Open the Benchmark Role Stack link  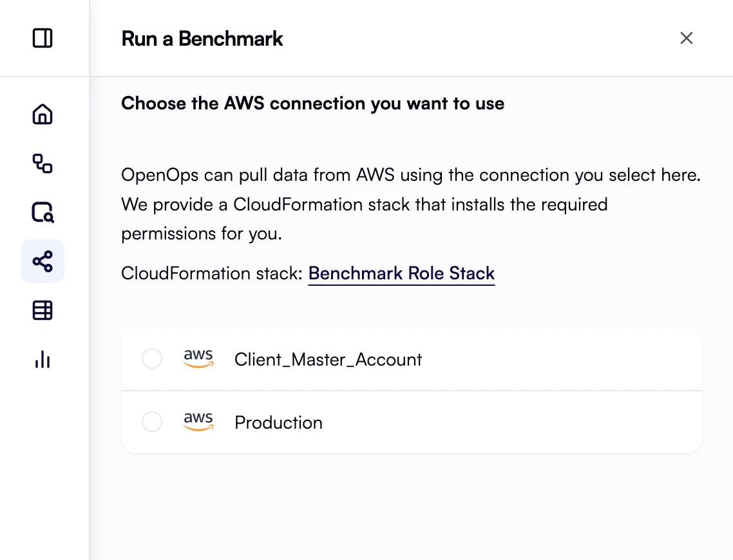pos(401,273)
